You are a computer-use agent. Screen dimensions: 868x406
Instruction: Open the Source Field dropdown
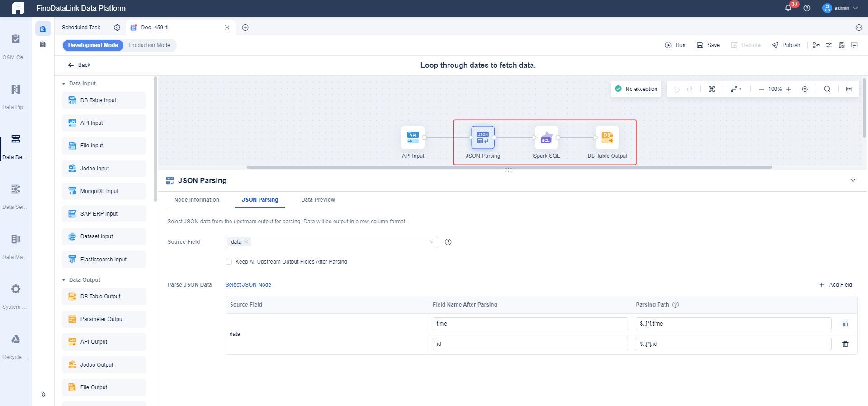331,242
